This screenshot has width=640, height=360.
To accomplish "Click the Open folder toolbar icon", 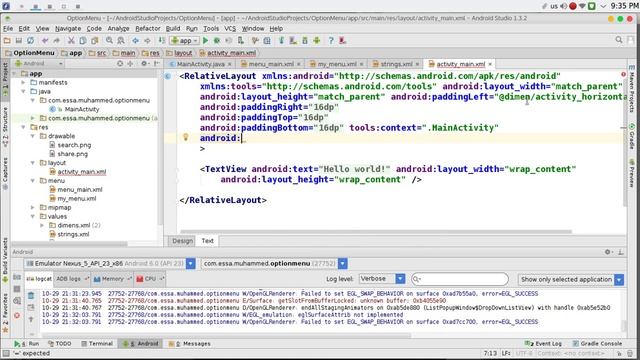I will pos(7,40).
